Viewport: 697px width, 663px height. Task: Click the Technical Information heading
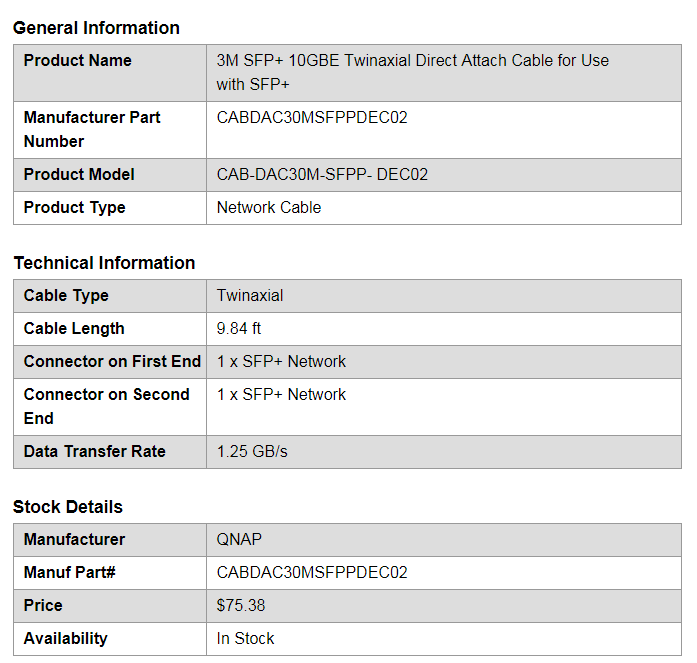104,263
